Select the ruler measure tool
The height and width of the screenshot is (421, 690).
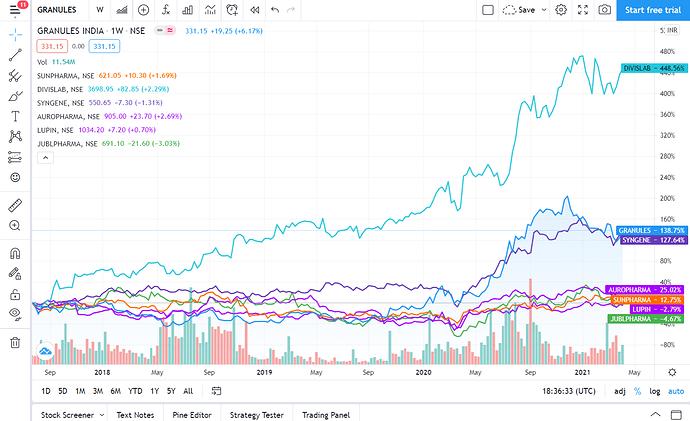pos(15,205)
